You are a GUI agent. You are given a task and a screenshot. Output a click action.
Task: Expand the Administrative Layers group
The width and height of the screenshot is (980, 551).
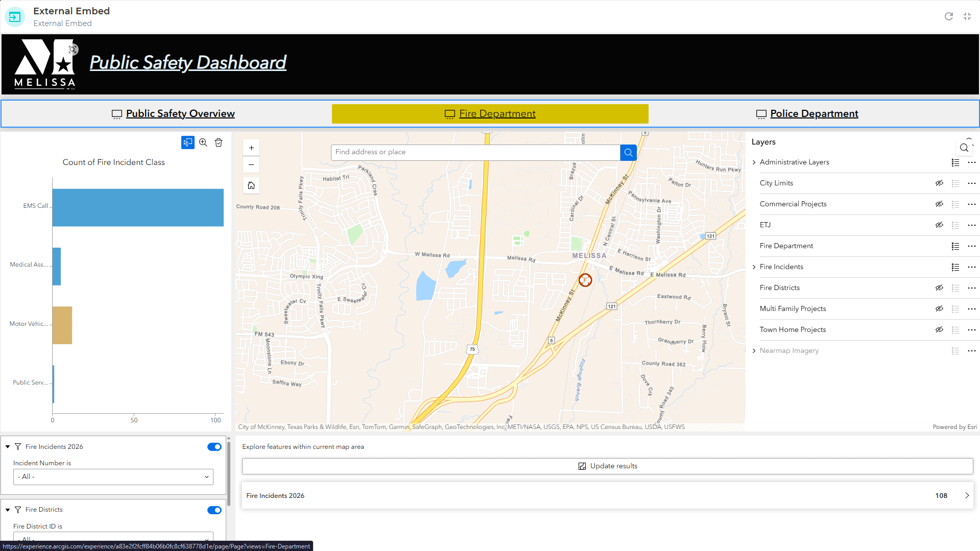pos(754,162)
